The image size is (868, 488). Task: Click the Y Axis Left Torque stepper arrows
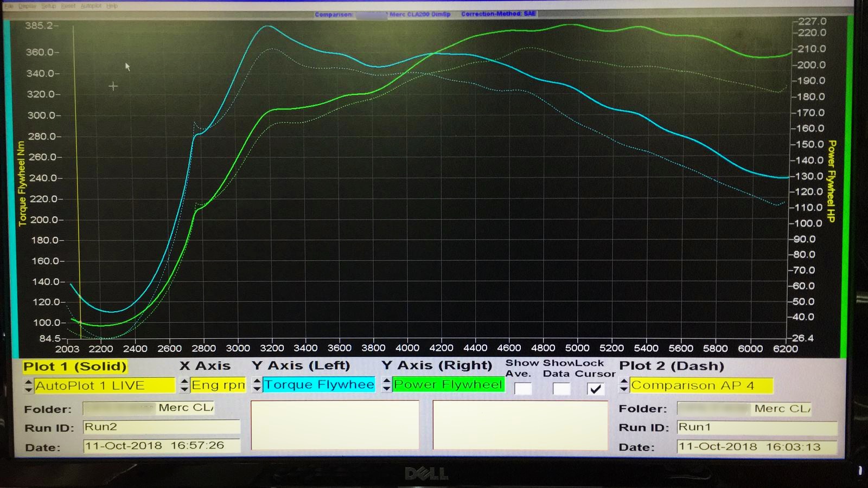(257, 385)
